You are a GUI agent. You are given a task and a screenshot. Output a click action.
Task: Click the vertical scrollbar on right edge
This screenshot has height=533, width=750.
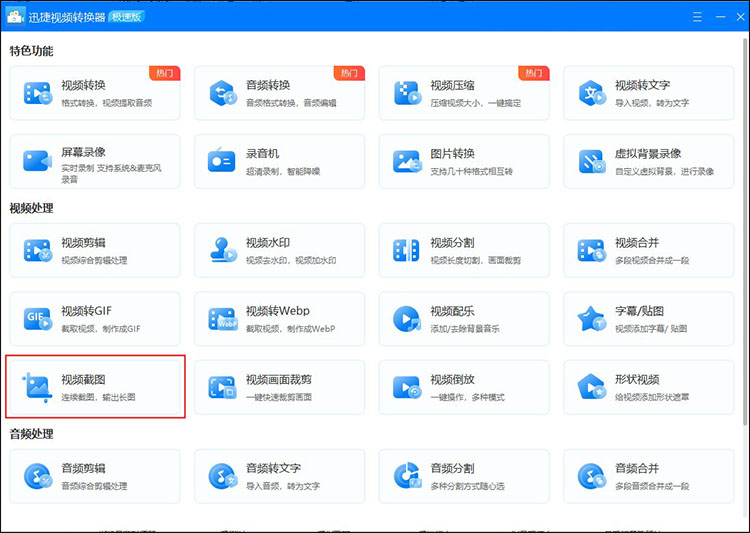click(745, 232)
